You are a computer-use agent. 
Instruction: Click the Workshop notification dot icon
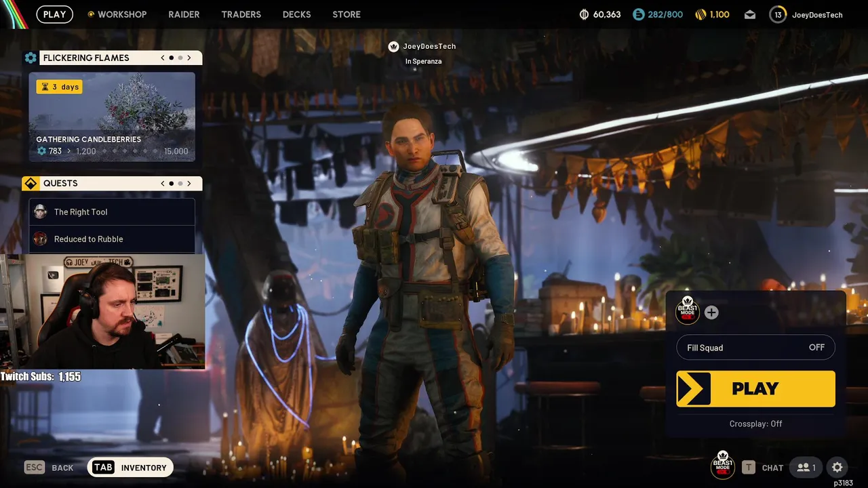(91, 14)
